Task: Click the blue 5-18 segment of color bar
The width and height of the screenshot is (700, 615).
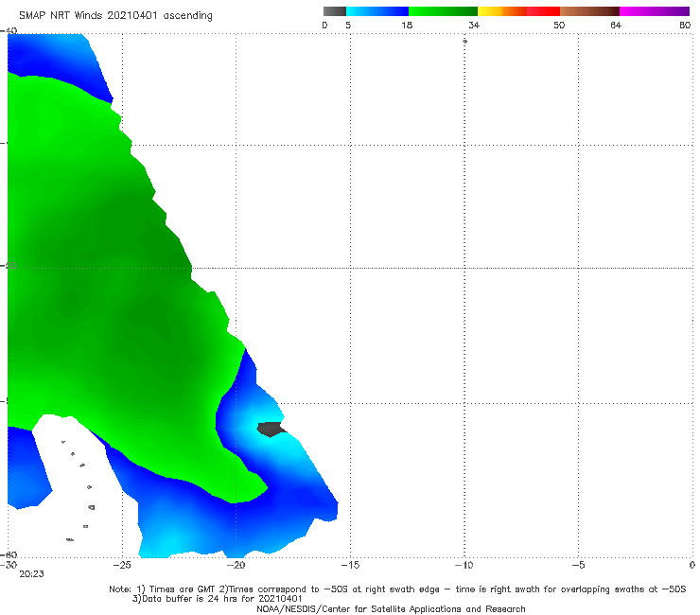Action: coord(377,11)
